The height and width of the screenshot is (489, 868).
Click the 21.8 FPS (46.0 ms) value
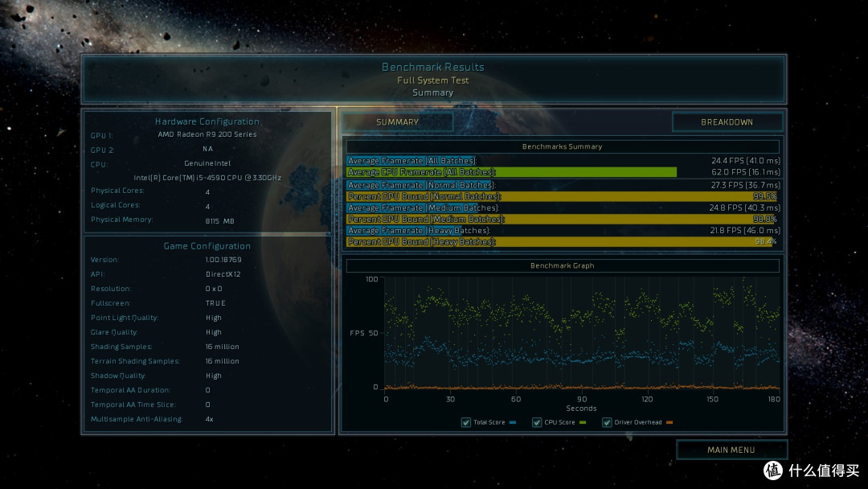coord(745,230)
